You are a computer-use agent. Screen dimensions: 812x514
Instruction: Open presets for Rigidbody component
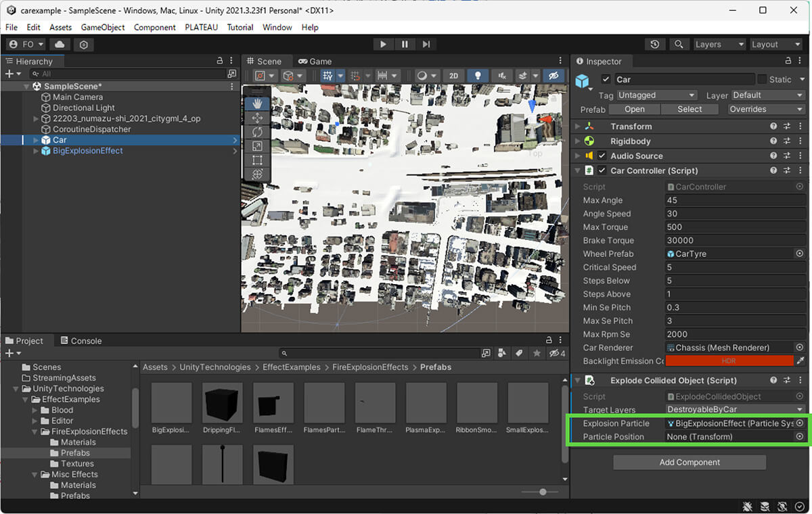click(x=787, y=141)
